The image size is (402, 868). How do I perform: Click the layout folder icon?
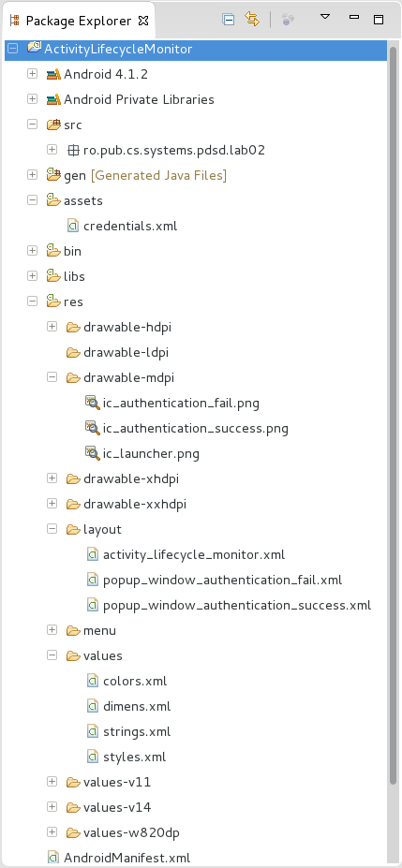tap(74, 530)
